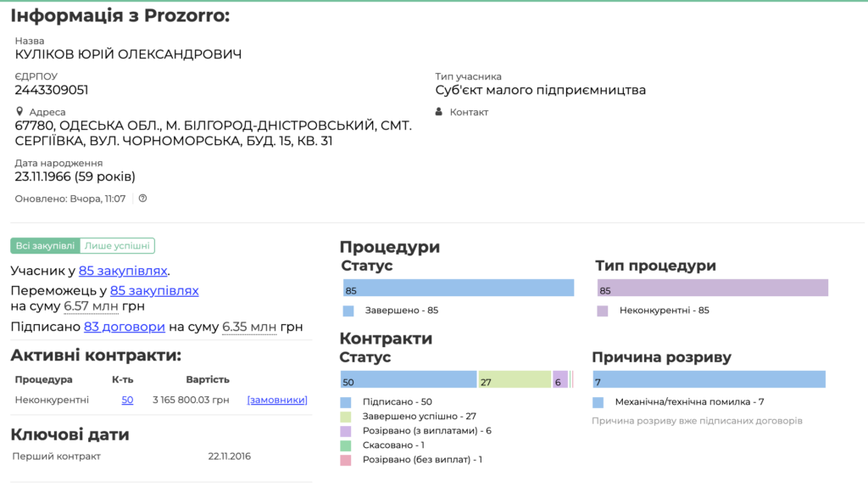Click the 'Підписано - 50' legend swatch
868x487 pixels.
(347, 402)
